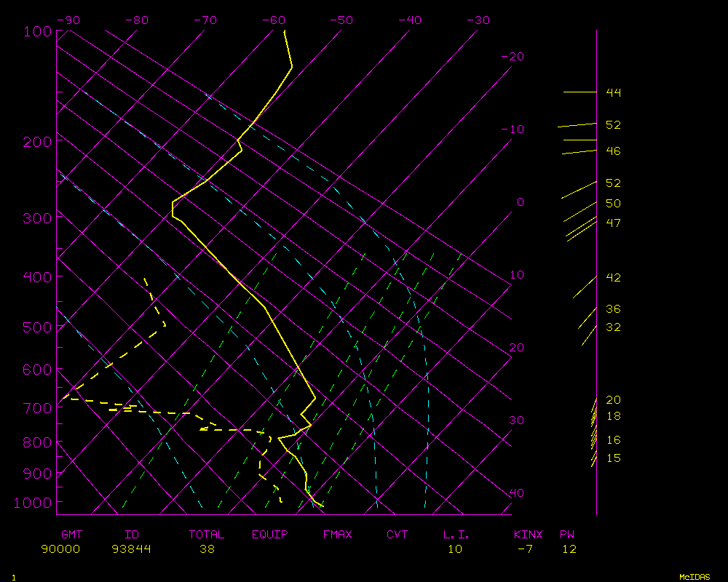Select the CVT column header
The height and width of the screenshot is (582, 728).
[397, 535]
